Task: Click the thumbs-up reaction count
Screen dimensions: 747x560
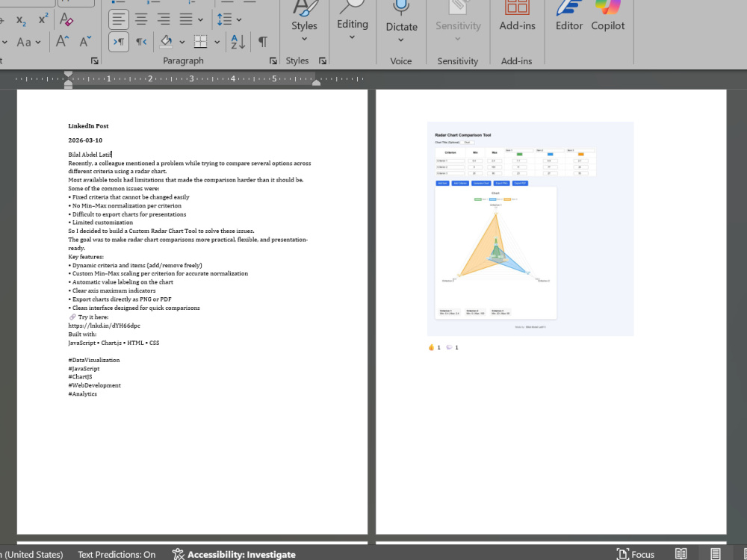Action: 434,347
